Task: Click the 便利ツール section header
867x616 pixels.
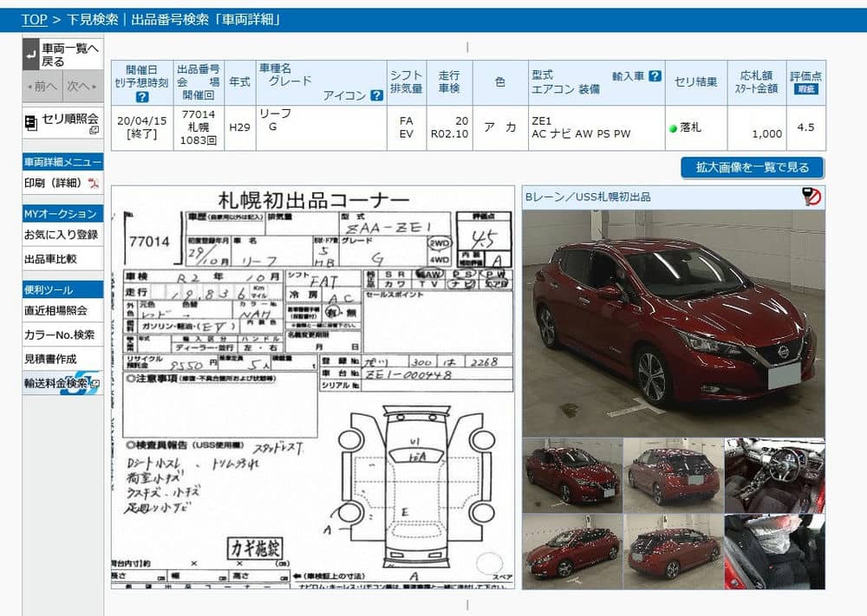Action: (x=62, y=289)
